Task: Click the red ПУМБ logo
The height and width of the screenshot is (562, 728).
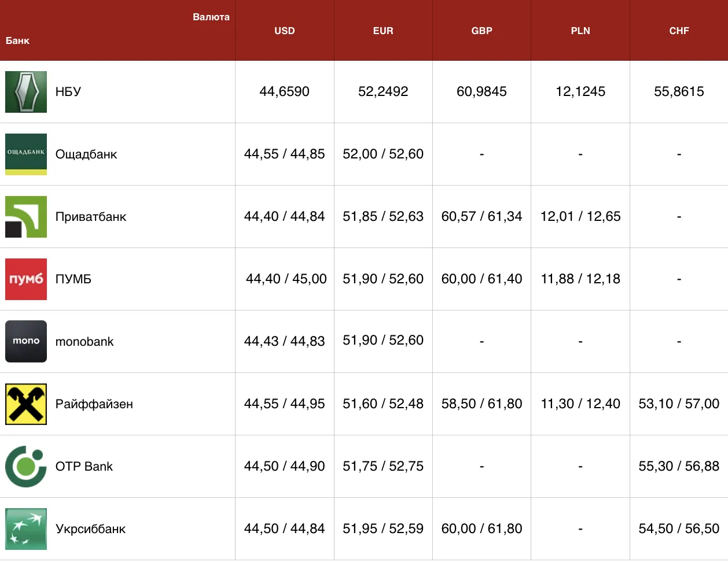Action: [x=26, y=279]
